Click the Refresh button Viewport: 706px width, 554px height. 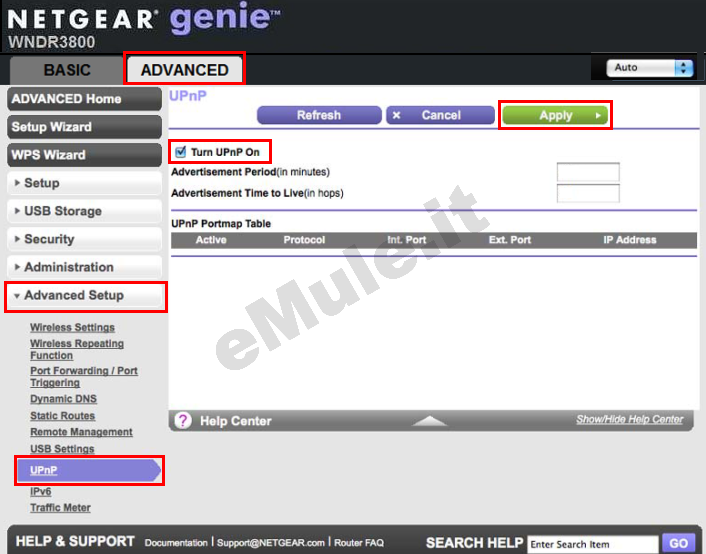319,115
